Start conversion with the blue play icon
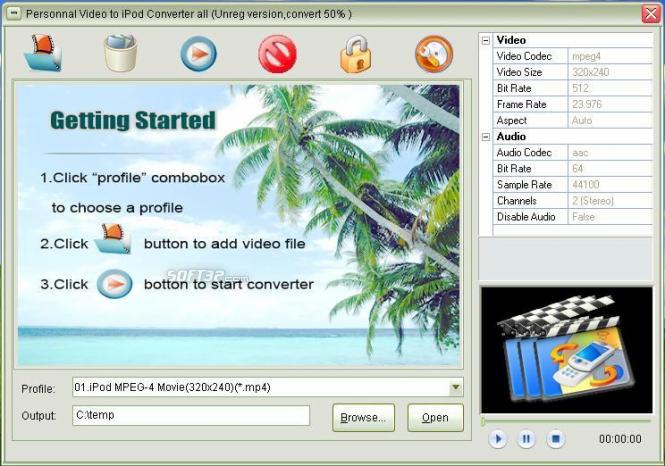This screenshot has height=466, width=665. point(198,54)
